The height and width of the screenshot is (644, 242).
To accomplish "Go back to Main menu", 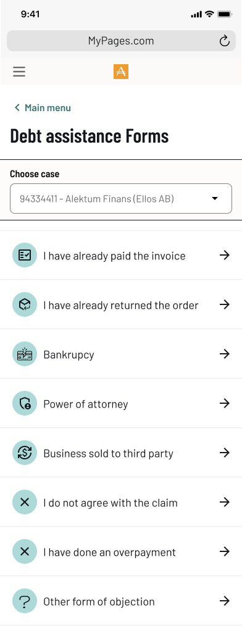I will pos(43,107).
